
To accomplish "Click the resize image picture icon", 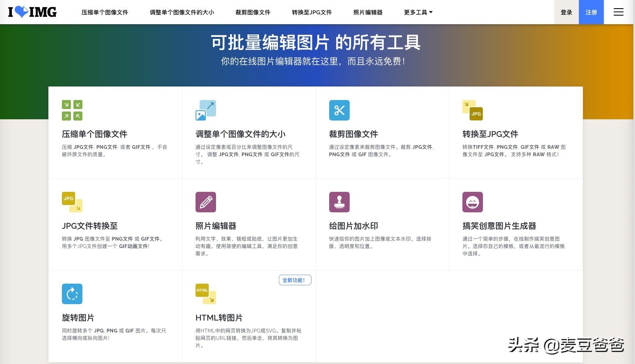I will [x=206, y=109].
